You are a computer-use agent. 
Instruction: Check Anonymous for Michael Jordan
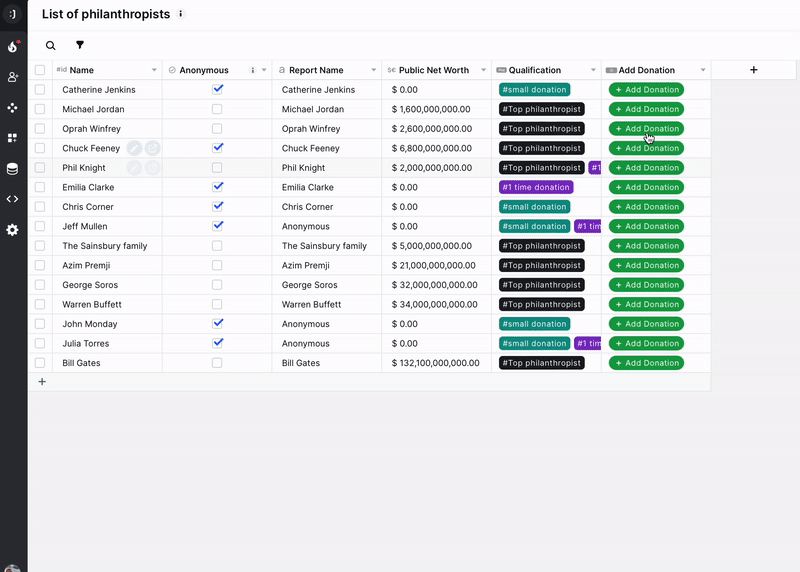tap(217, 109)
